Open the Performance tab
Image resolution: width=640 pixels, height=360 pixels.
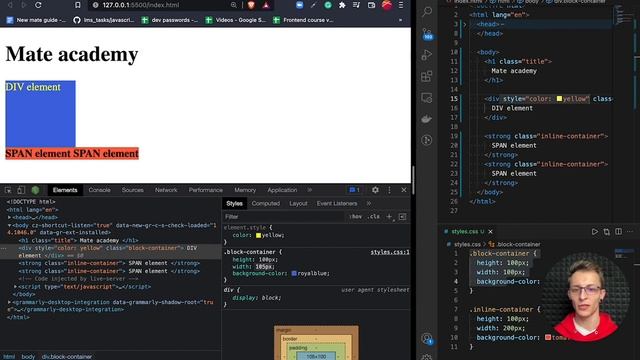pyautogui.click(x=206, y=190)
